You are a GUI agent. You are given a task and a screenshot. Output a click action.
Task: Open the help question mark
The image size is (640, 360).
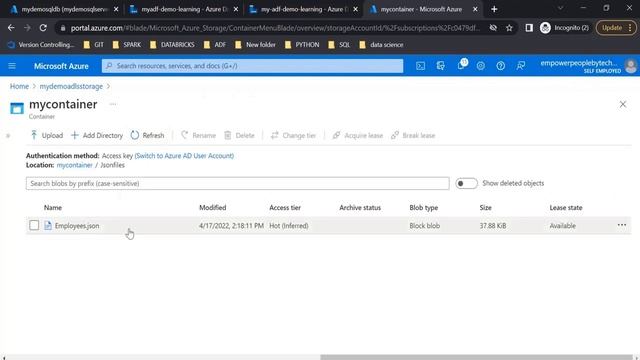[501, 66]
